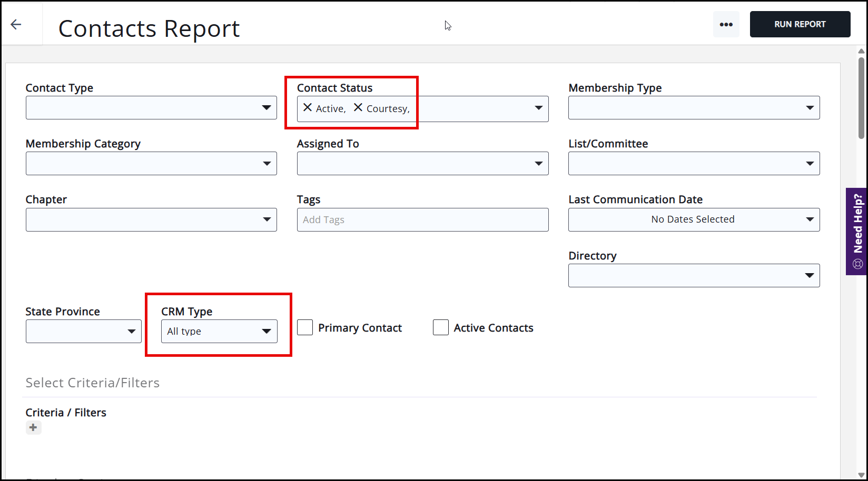Click into the Add Tags field

[x=422, y=219]
